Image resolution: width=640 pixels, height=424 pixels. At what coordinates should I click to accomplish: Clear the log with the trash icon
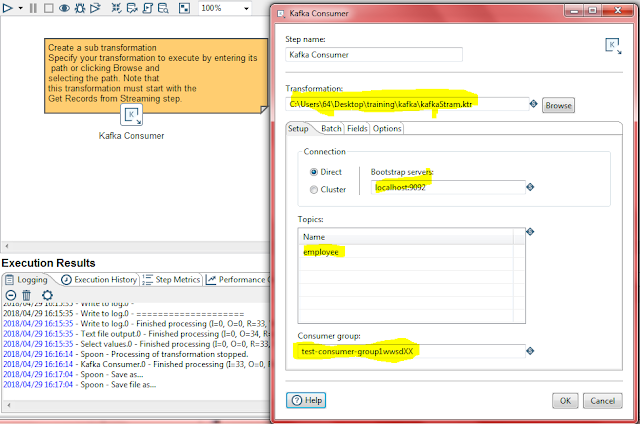pyautogui.click(x=27, y=295)
